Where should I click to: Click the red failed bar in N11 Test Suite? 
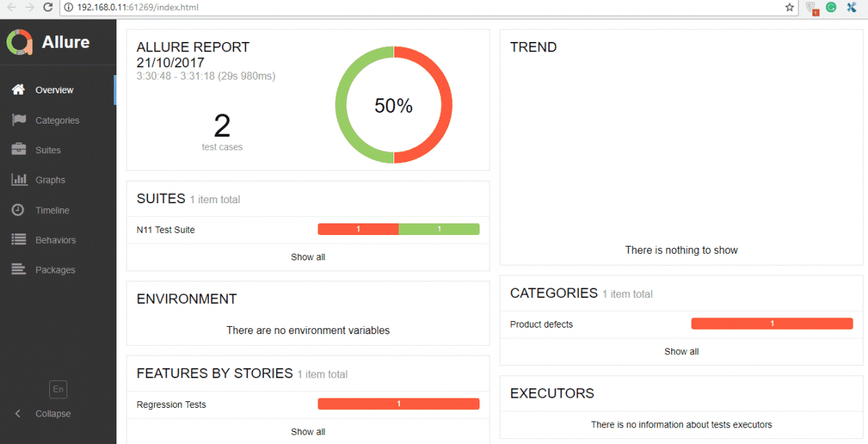click(x=358, y=229)
